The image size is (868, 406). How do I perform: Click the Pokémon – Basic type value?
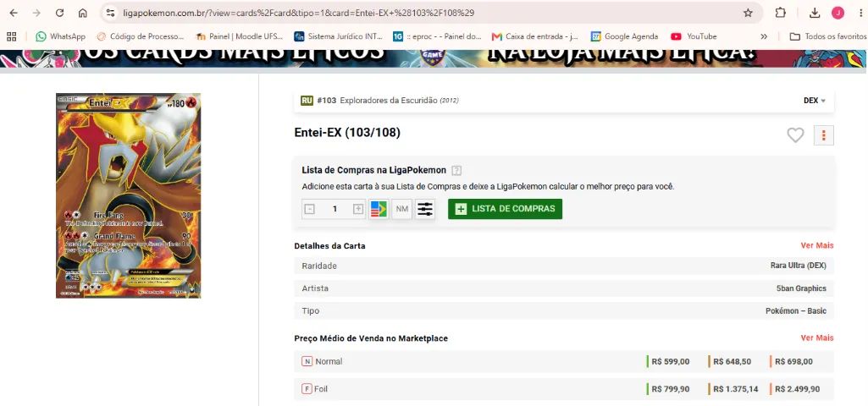point(796,311)
